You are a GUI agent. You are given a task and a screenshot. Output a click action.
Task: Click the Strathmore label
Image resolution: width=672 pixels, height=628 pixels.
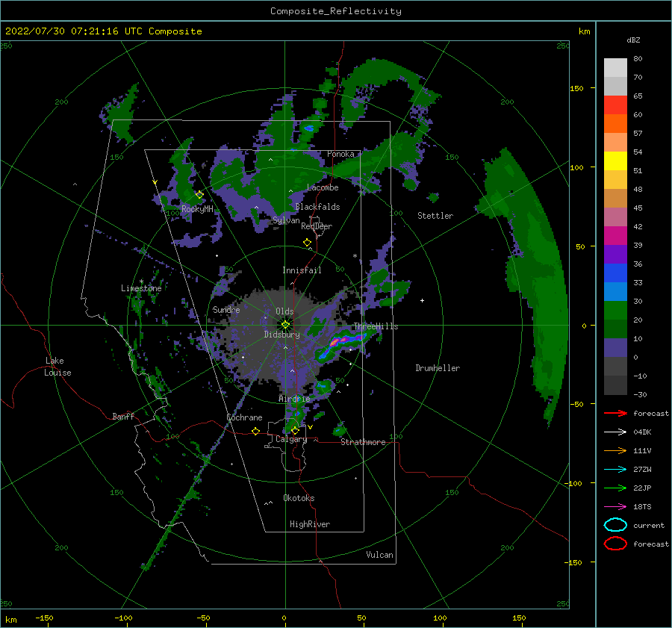[363, 442]
